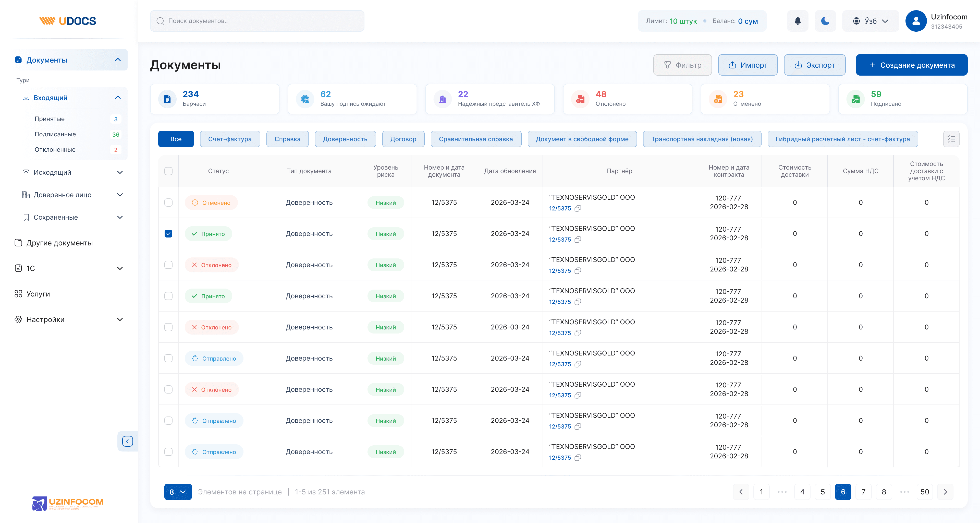Expand the Исходящий submenu

pyautogui.click(x=120, y=172)
